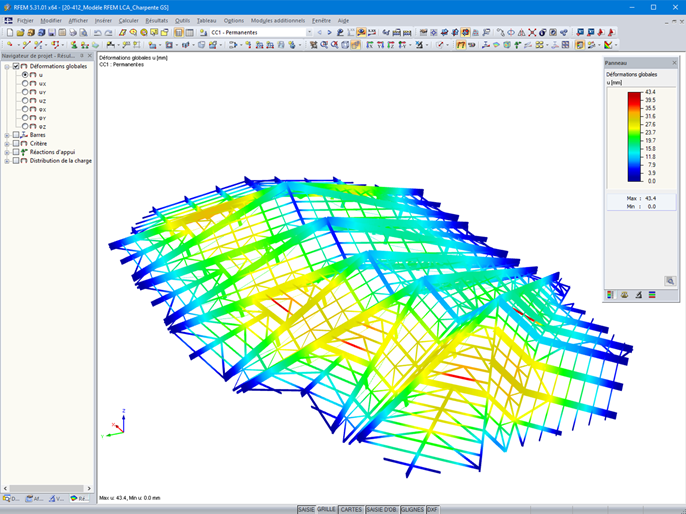The width and height of the screenshot is (686, 514).
Task: Collapse the Déformations globales tree node
Action: point(7,66)
